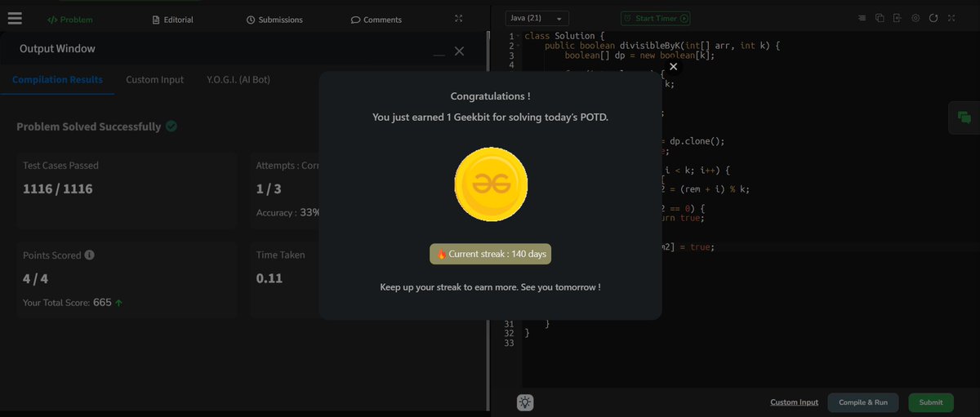980x417 pixels.
Task: Click 'Problem Solved Successfully' heading
Action: pyautogui.click(x=89, y=126)
